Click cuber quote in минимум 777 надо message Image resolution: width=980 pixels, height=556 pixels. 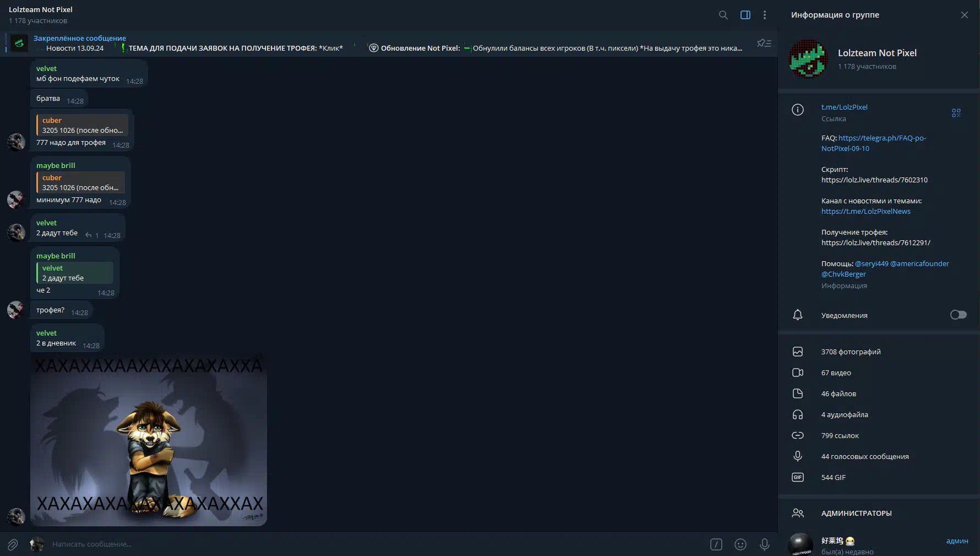(80, 182)
